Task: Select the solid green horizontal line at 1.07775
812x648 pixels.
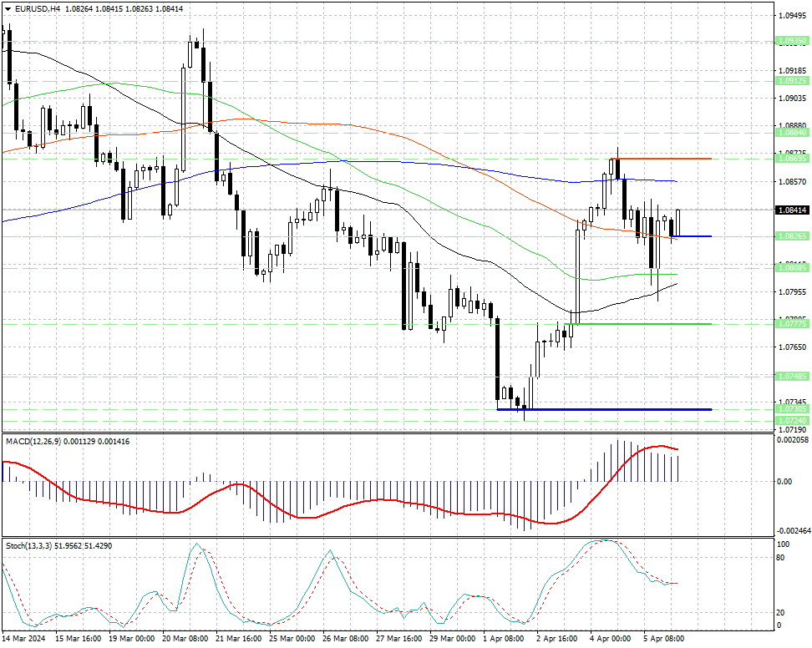Action: point(638,324)
